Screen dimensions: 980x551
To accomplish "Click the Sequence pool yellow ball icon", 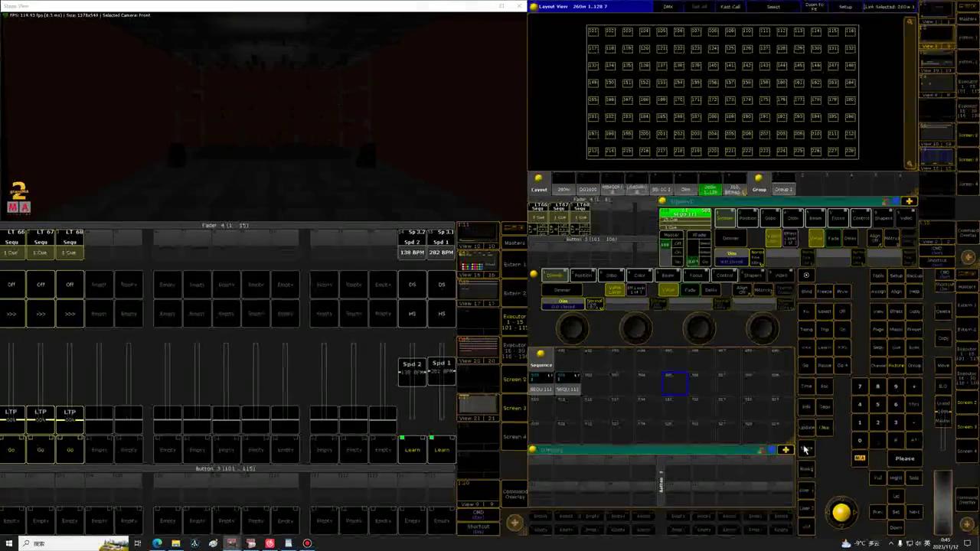I will [541, 354].
